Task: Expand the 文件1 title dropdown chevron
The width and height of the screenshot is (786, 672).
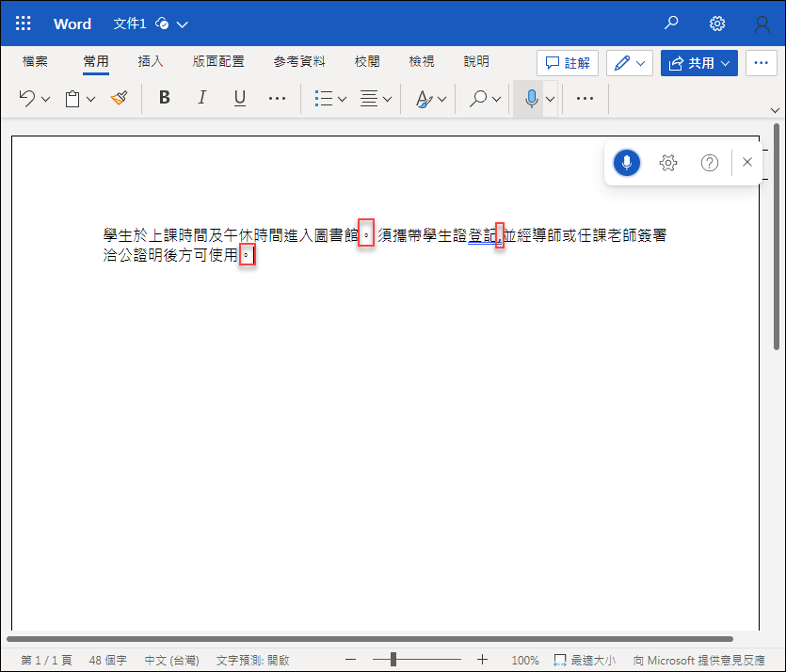Action: 183,24
